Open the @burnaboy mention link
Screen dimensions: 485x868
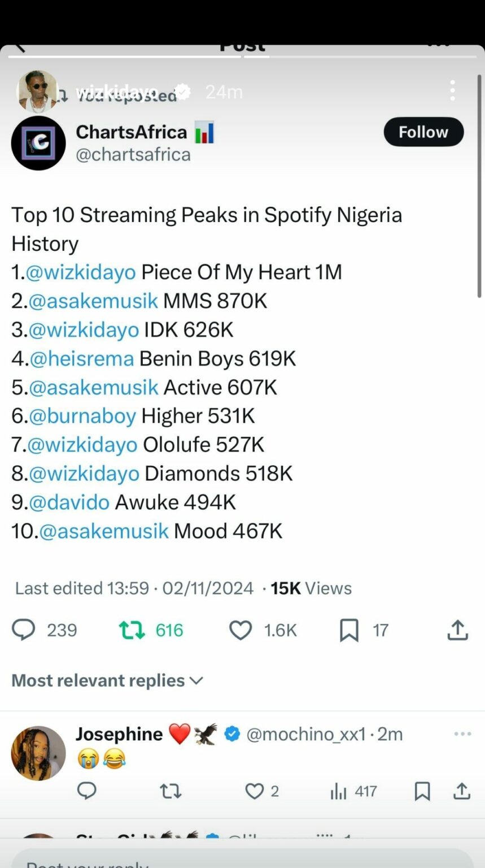coord(82,416)
